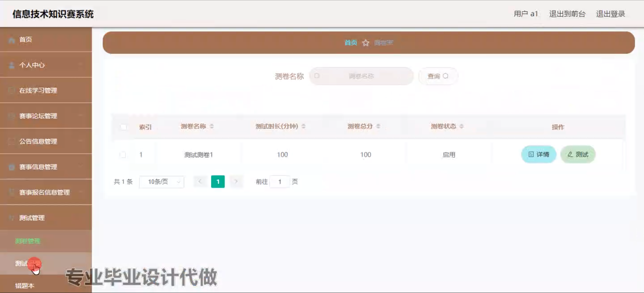Collapse the 测试管理 menu

(x=46, y=218)
